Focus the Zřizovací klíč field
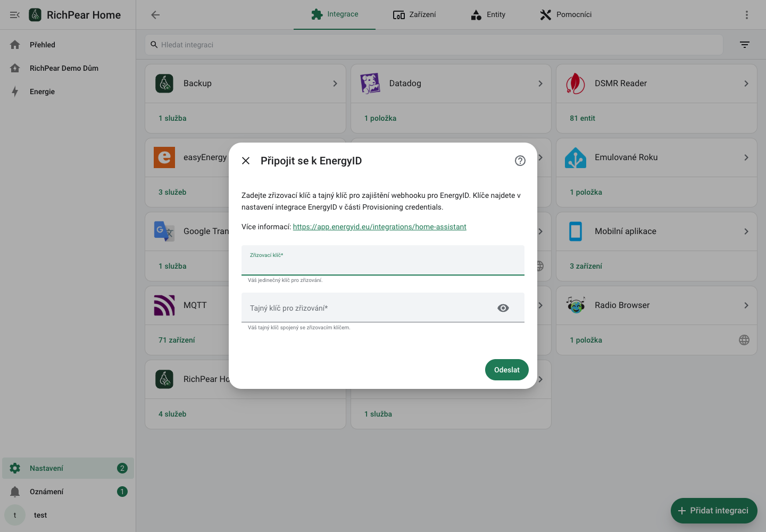766x532 pixels. coord(383,260)
